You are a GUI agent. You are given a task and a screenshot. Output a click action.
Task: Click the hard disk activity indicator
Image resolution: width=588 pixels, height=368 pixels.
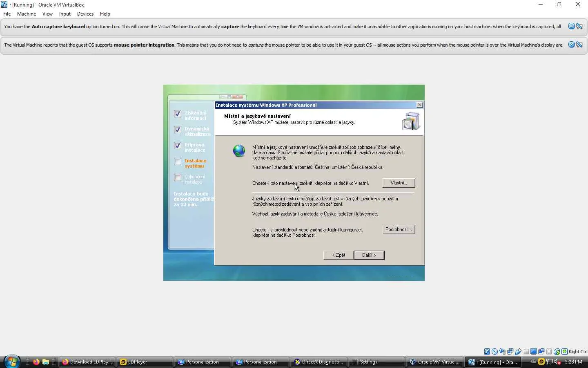click(487, 352)
